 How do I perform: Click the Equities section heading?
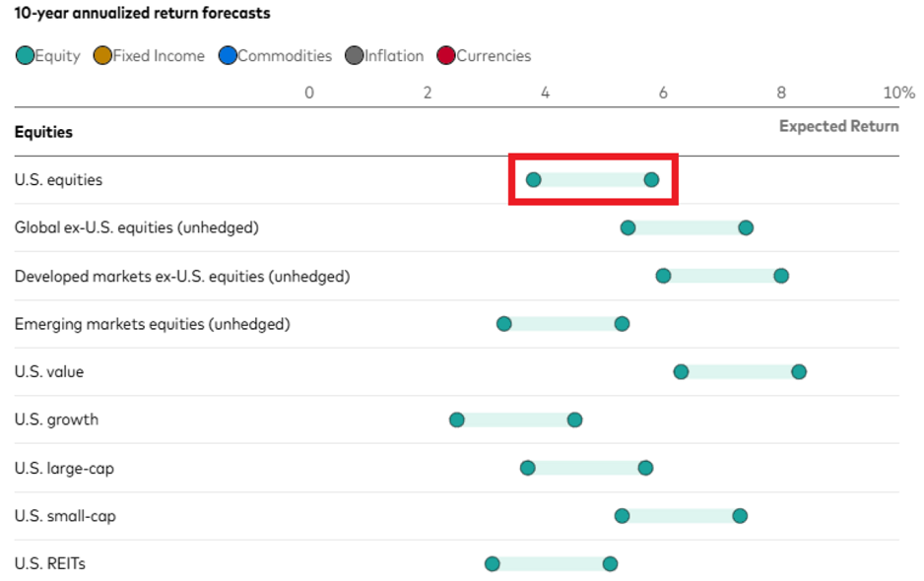[x=43, y=132]
